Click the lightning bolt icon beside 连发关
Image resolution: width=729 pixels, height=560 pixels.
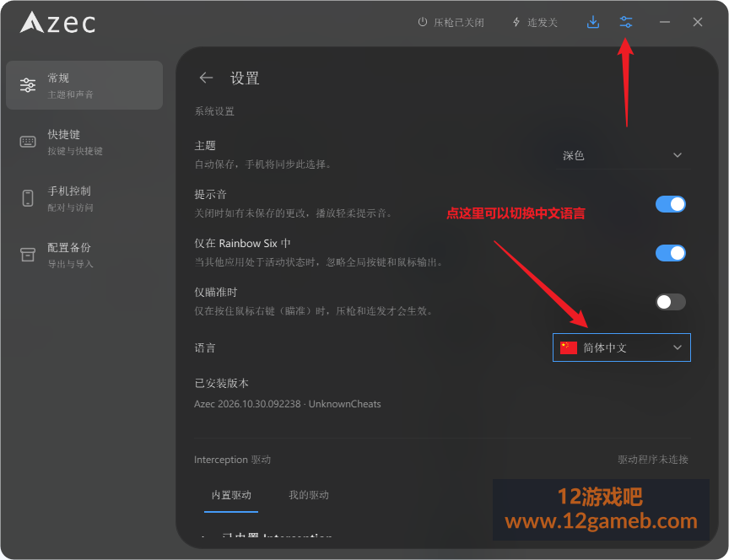pos(516,22)
